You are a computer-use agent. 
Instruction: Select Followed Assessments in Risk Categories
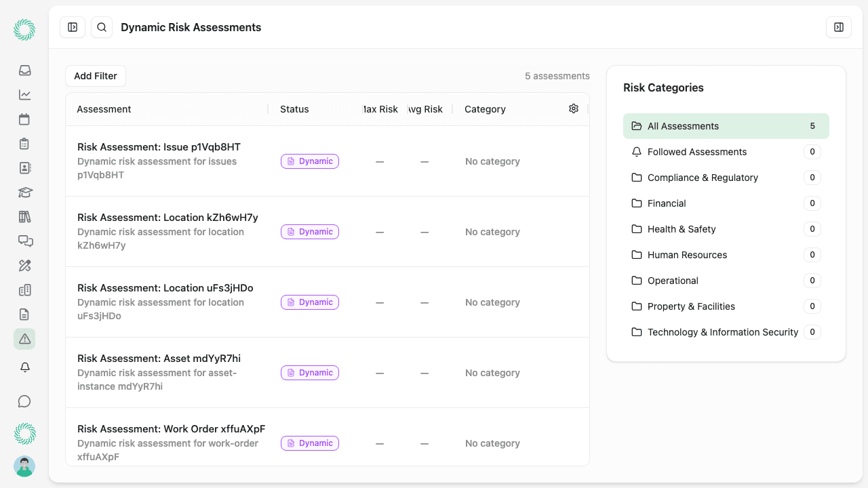click(696, 152)
